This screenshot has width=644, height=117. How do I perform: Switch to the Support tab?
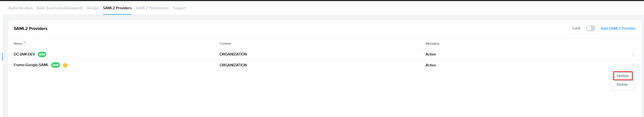coord(179,8)
